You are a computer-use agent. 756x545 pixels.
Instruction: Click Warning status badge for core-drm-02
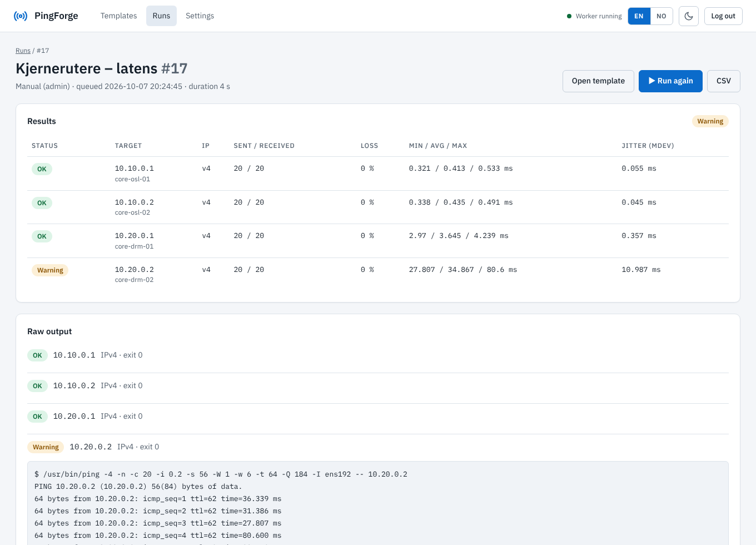[x=50, y=270]
